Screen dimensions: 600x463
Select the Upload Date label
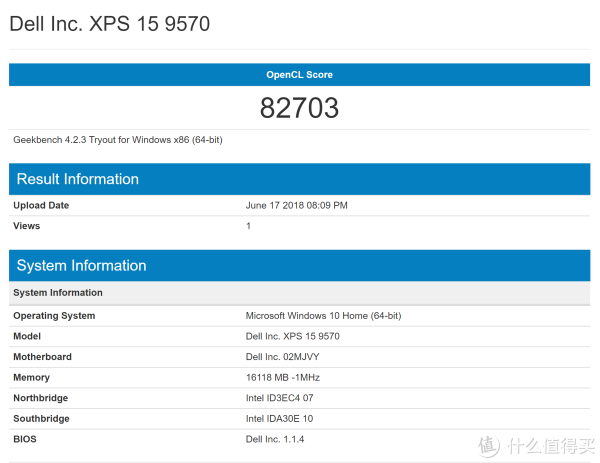[x=41, y=205]
